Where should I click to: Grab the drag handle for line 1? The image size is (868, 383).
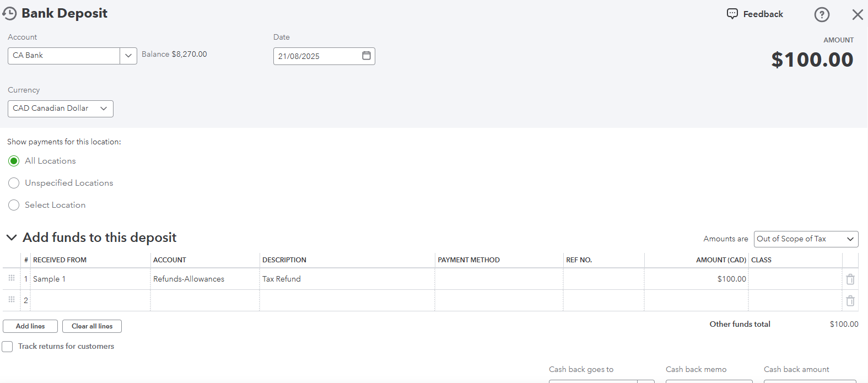pos(12,278)
